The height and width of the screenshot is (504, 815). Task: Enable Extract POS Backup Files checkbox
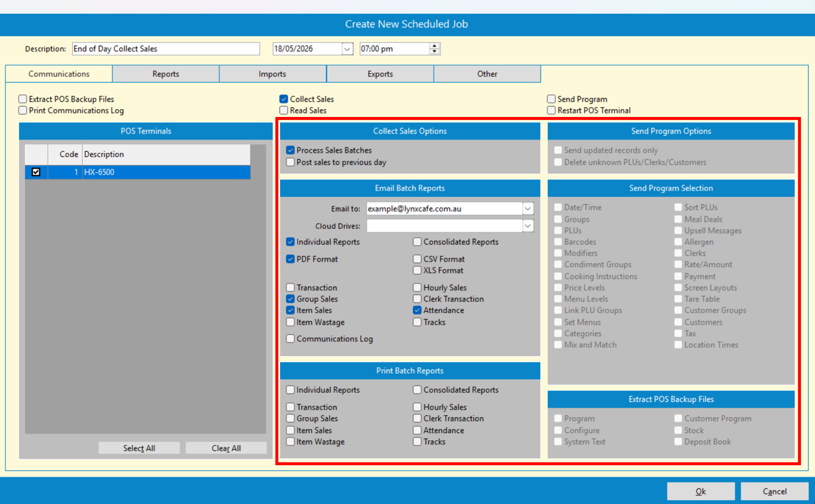click(x=23, y=99)
